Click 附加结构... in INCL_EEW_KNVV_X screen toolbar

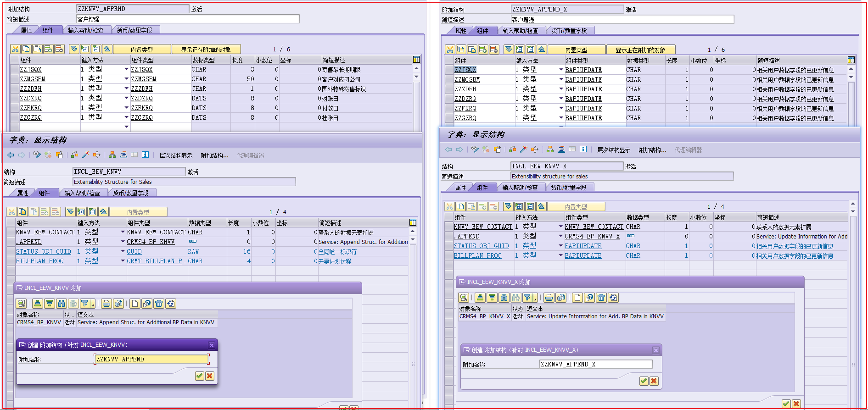tap(652, 150)
